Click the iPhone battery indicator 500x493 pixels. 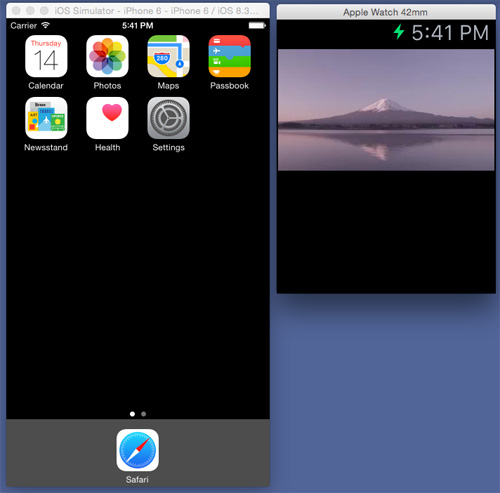(257, 25)
